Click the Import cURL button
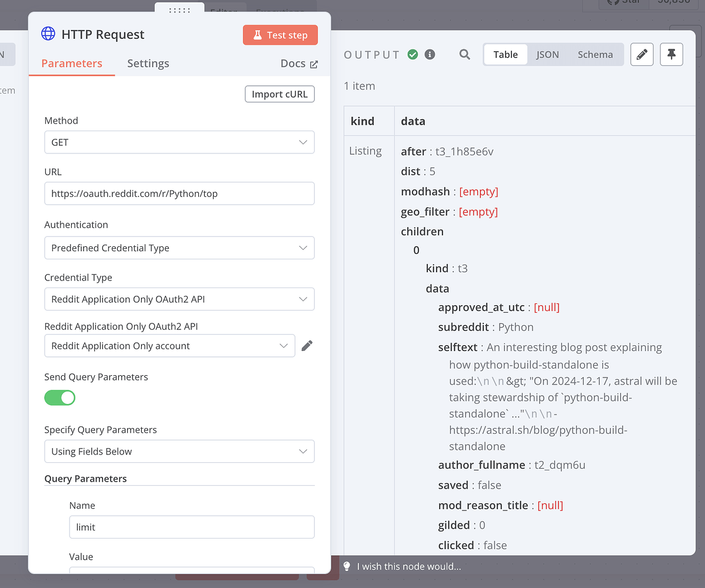 click(280, 93)
